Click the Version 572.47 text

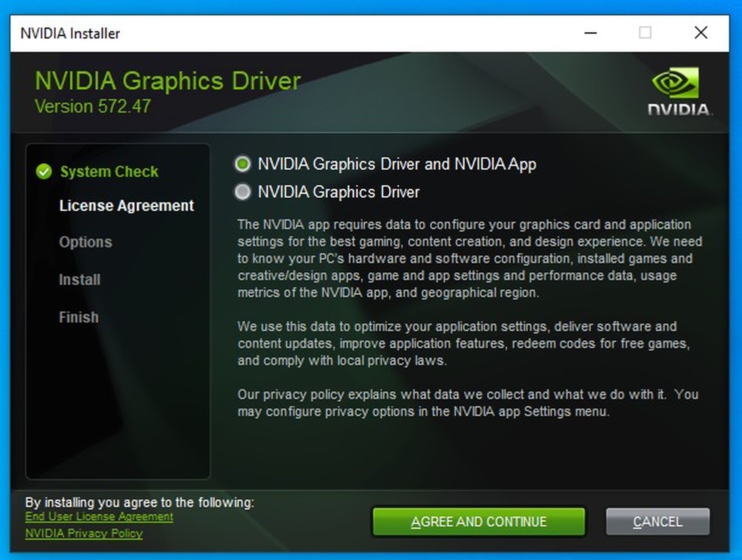(x=93, y=106)
